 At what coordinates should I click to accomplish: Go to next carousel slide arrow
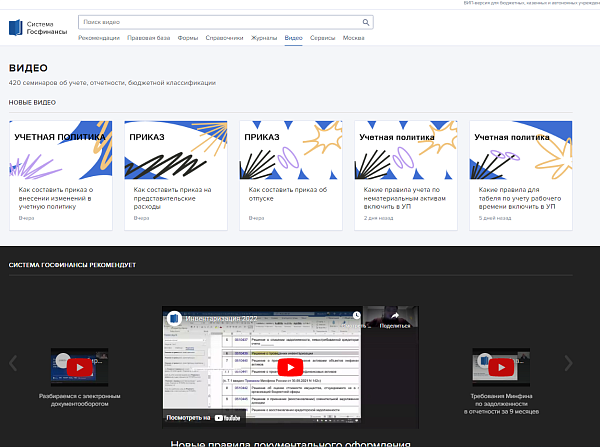[x=568, y=363]
